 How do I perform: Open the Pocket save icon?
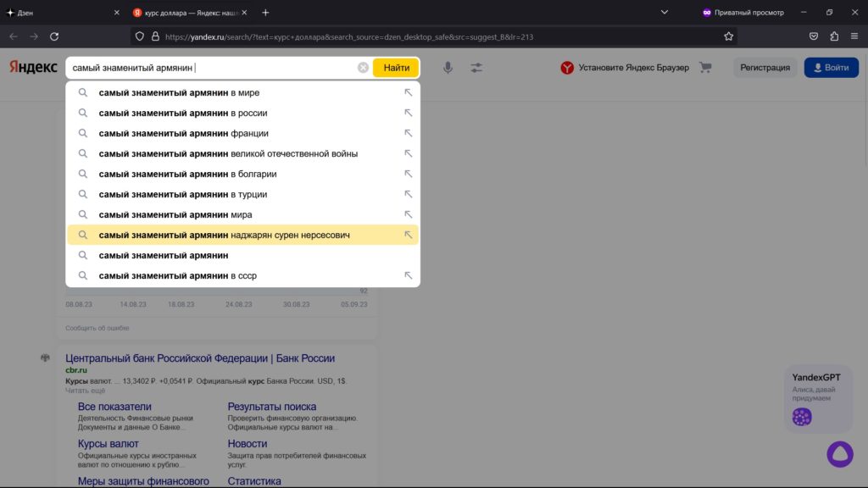(x=813, y=36)
